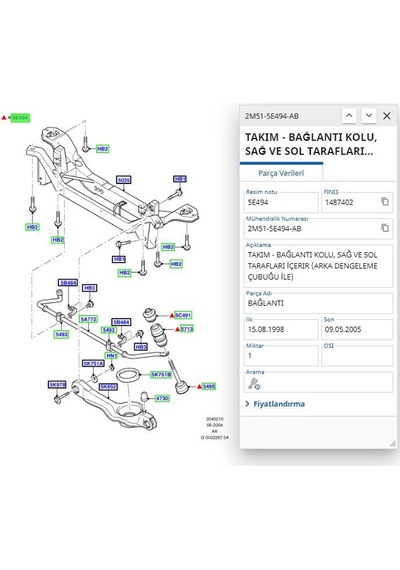Click the red triangle beside 5C491
The image size is (400, 570).
tap(172, 316)
